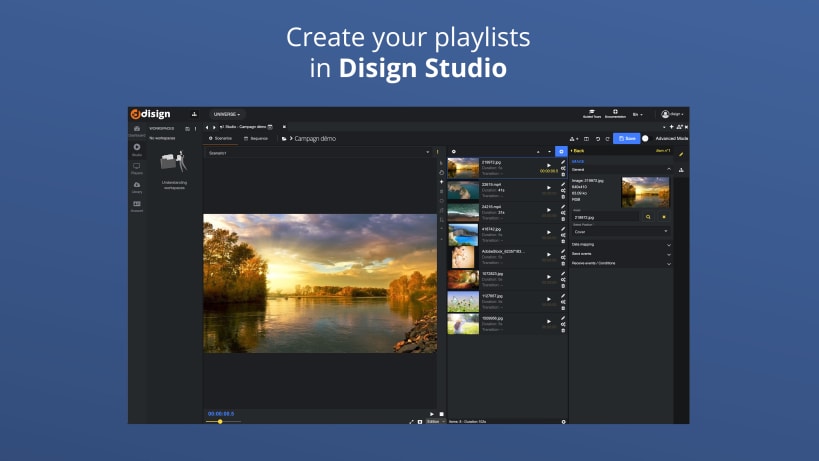Click the Back link in properties panel

pyautogui.click(x=578, y=150)
